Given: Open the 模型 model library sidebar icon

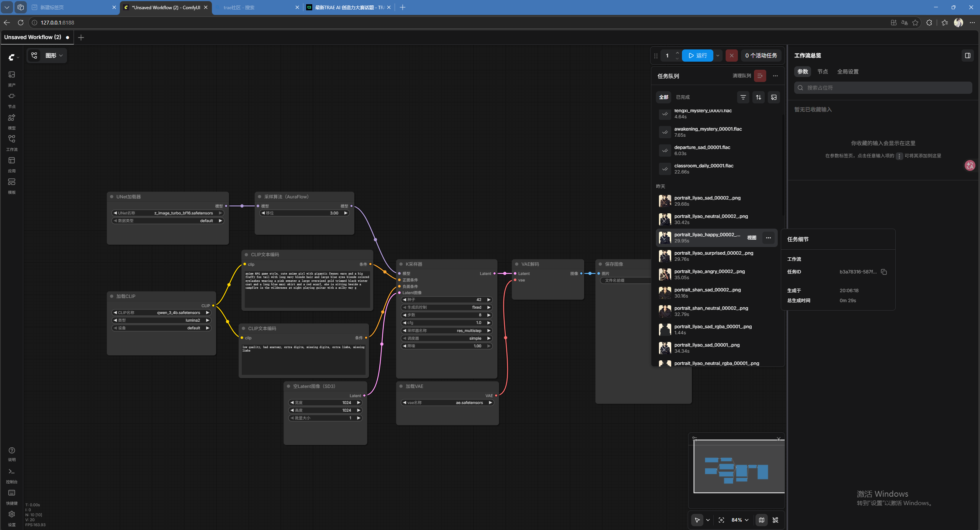Looking at the screenshot, I should [12, 121].
